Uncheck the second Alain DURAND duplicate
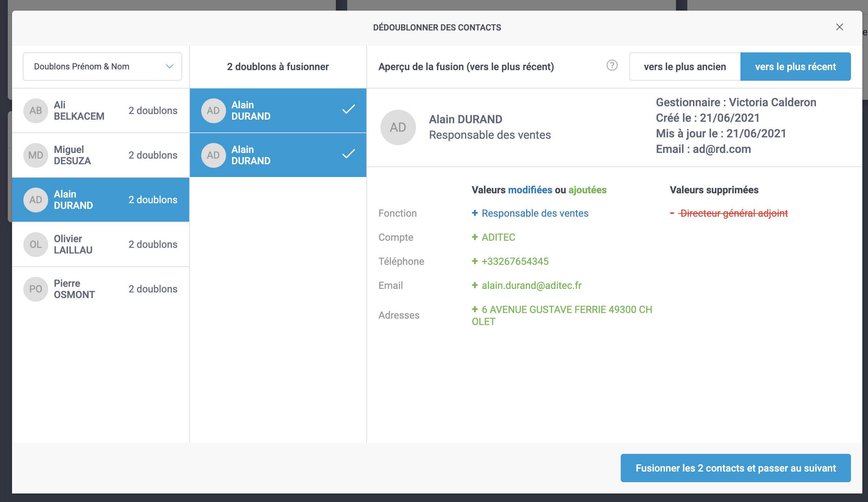Viewport: 868px width, 502px height. click(x=349, y=154)
